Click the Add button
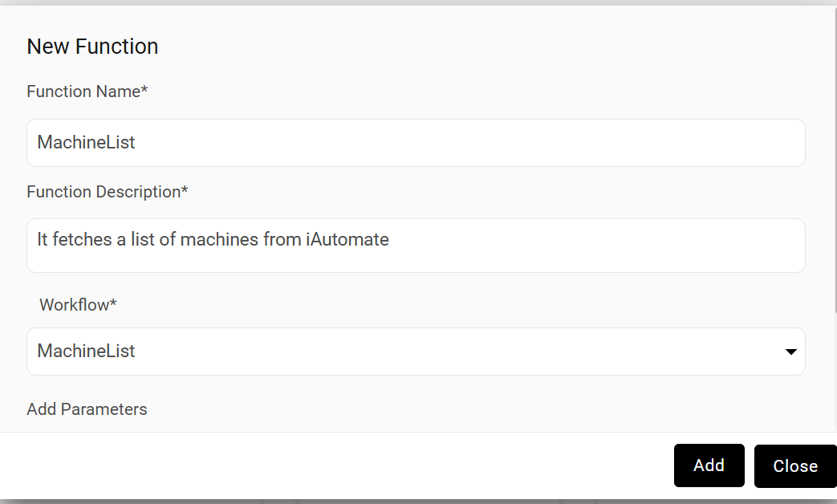The height and width of the screenshot is (504, 837). (709, 465)
